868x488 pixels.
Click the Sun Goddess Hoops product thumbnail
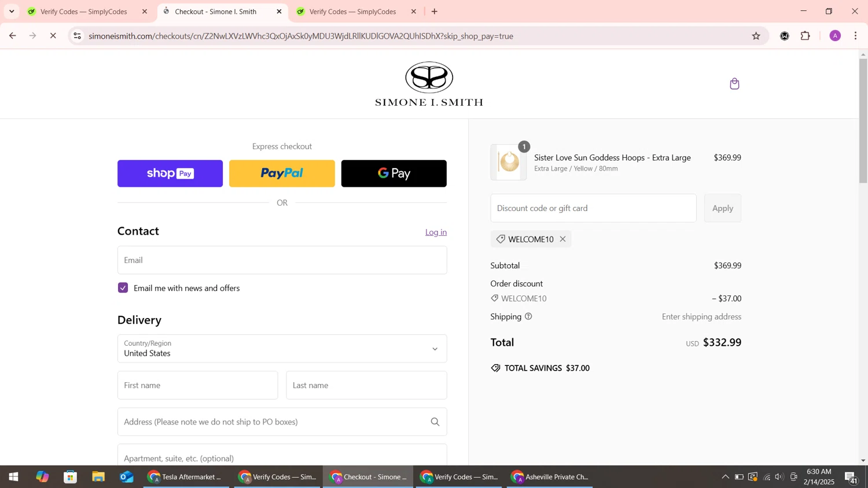509,162
